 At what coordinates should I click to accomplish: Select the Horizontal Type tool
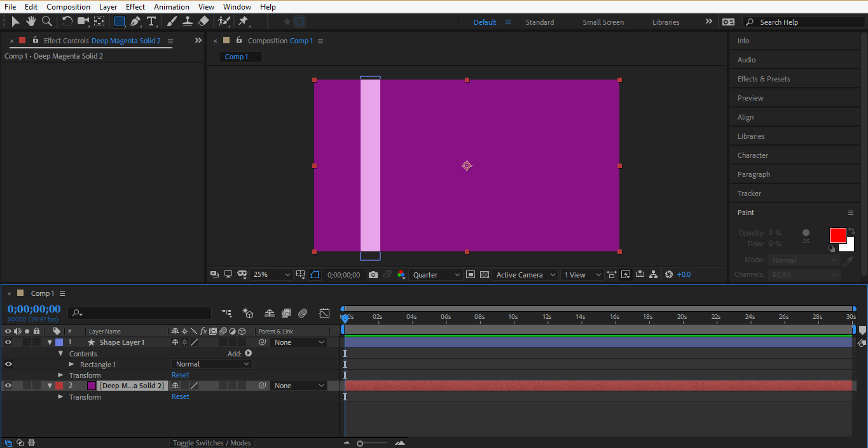point(151,22)
